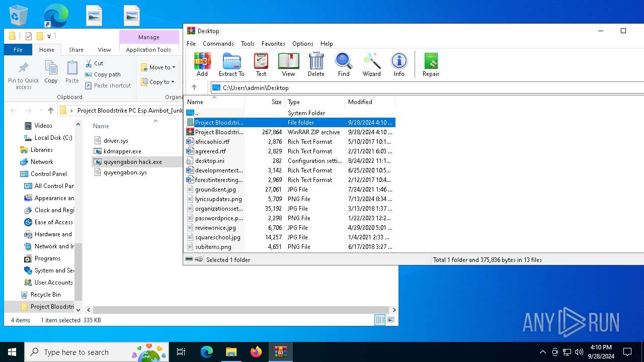Select Network in the navigation tree
The height and width of the screenshot is (362, 644).
tap(42, 162)
